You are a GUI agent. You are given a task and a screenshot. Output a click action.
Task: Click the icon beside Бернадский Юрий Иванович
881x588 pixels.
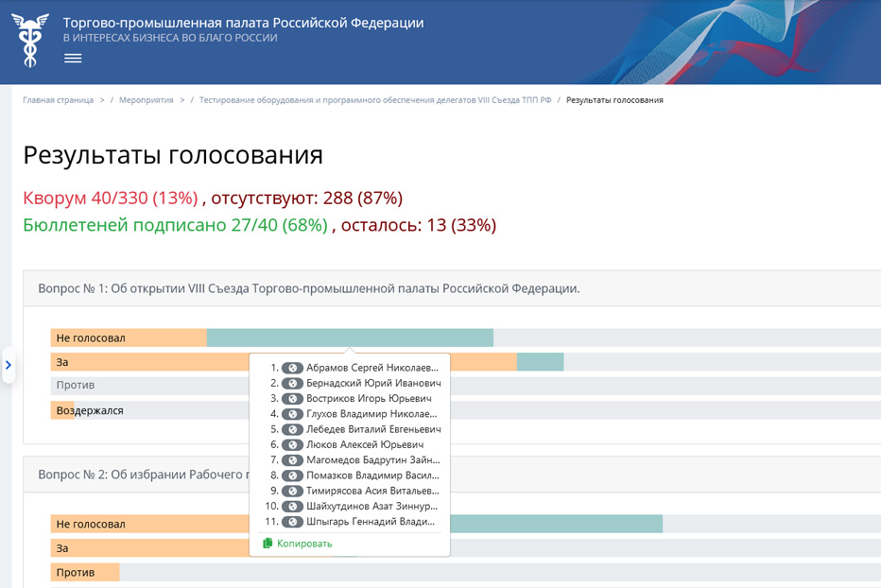[x=292, y=383]
